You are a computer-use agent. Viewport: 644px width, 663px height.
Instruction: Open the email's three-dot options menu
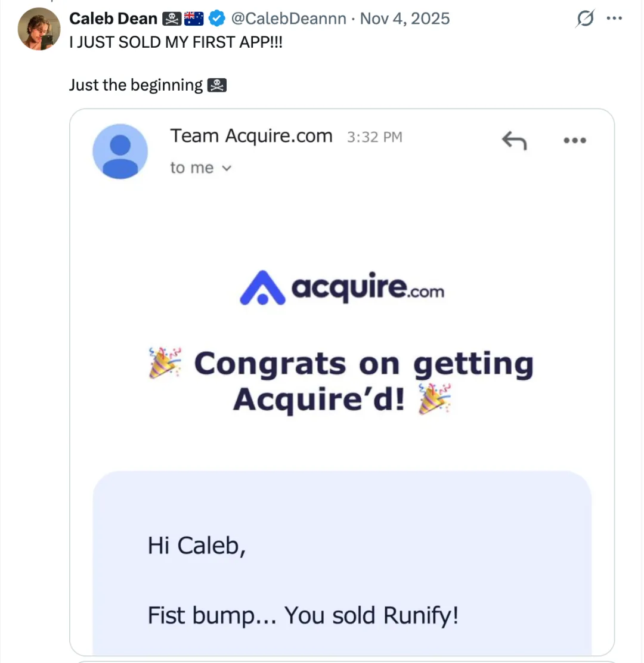coord(575,141)
